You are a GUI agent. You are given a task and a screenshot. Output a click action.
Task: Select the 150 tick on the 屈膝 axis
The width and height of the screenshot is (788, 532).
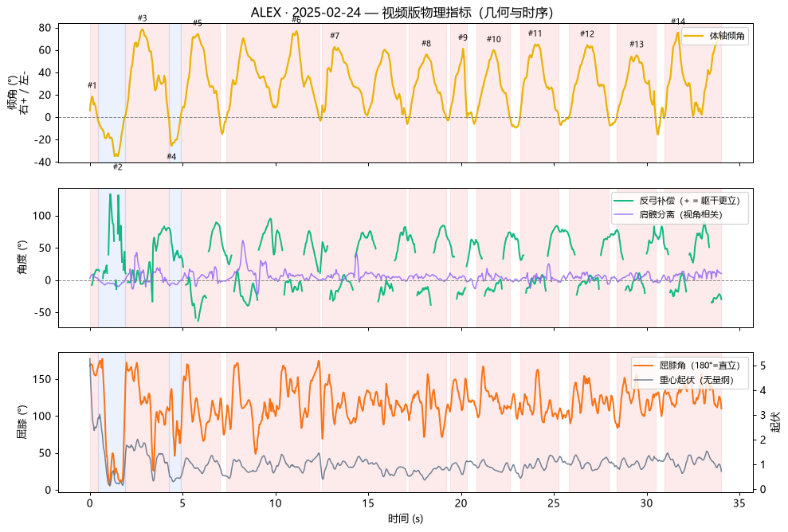tap(42, 379)
